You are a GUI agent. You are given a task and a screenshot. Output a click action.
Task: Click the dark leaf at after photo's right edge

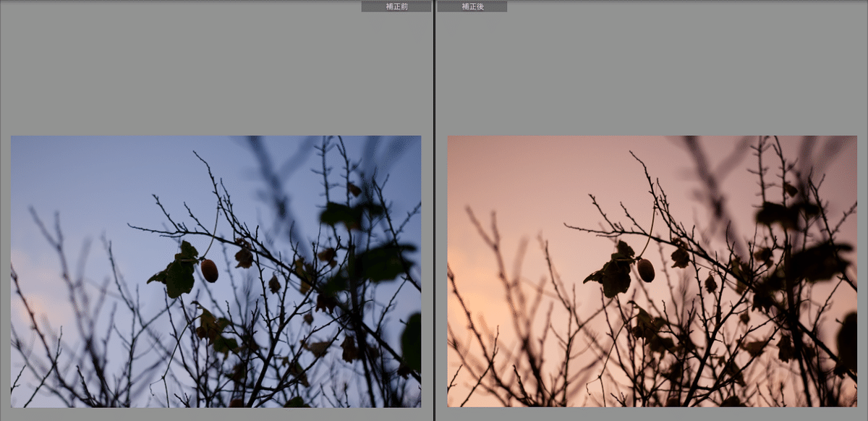(x=848, y=340)
